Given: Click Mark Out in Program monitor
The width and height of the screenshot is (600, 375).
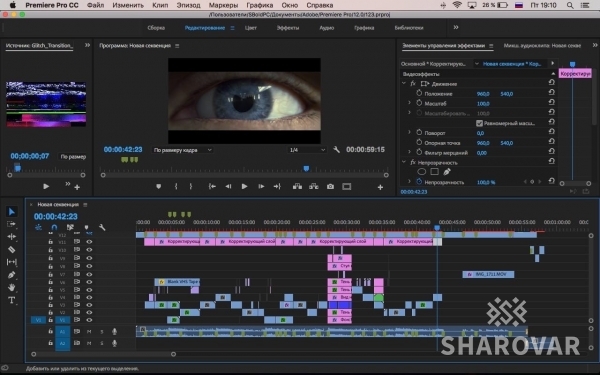Looking at the screenshot, I should (191, 186).
